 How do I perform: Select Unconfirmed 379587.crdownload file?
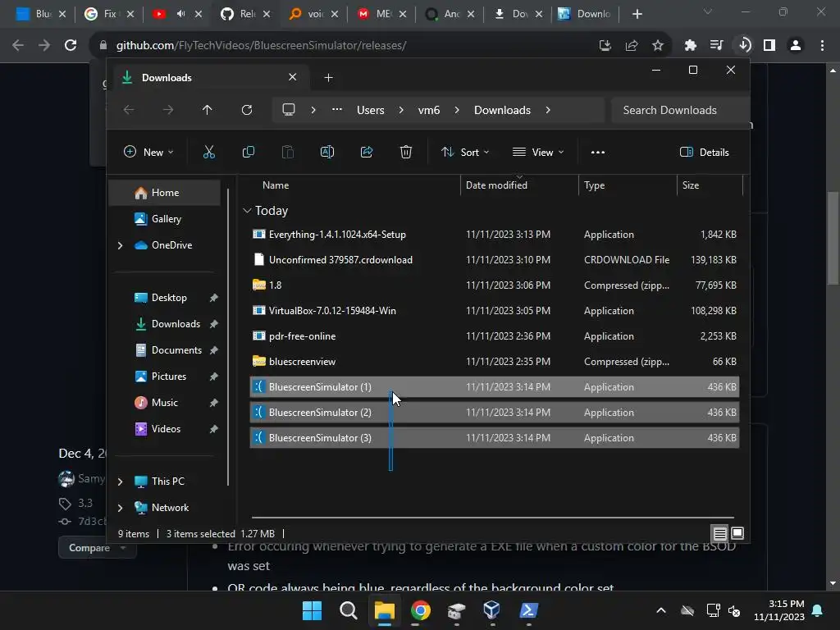pos(494,260)
